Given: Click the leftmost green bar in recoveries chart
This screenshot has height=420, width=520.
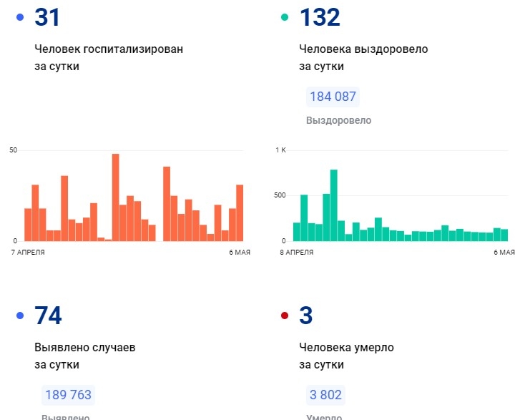Looking at the screenshot, I should [296, 232].
